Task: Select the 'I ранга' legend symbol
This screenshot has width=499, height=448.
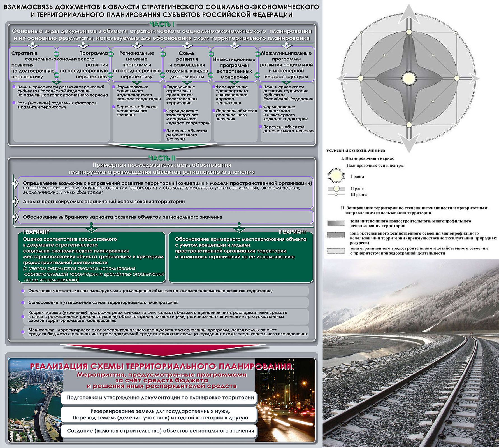Action: coord(336,176)
